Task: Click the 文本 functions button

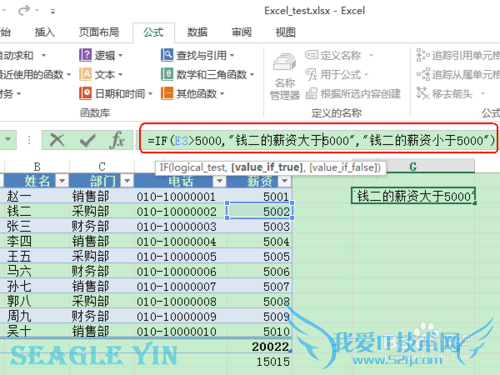Action: click(x=101, y=74)
